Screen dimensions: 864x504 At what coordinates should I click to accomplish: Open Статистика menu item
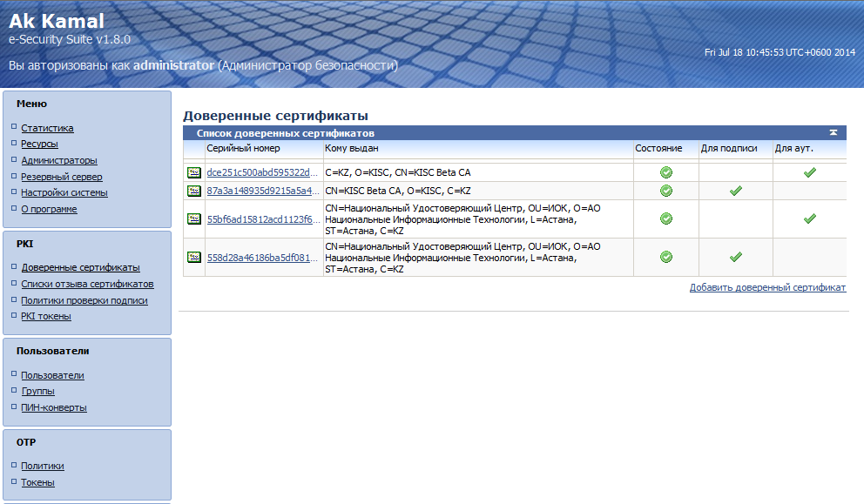click(47, 128)
